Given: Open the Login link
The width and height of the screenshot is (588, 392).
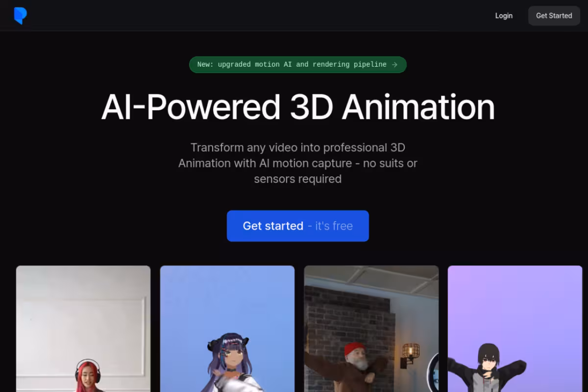Looking at the screenshot, I should coord(504,16).
